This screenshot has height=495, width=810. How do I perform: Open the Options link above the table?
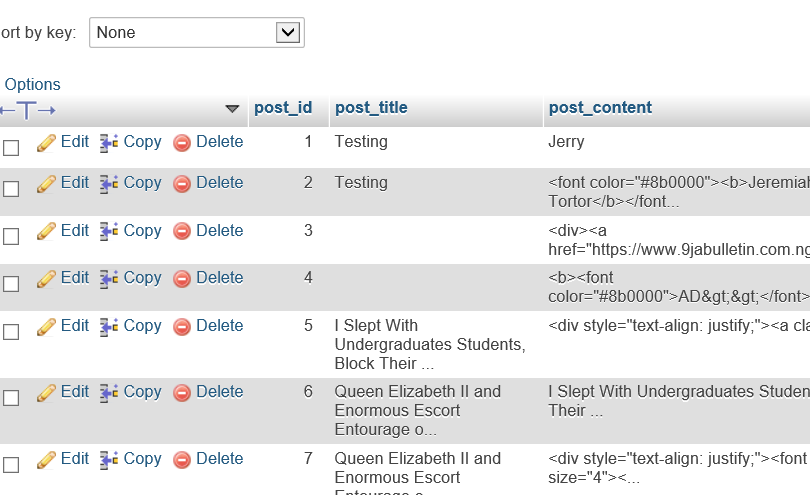[x=32, y=85]
